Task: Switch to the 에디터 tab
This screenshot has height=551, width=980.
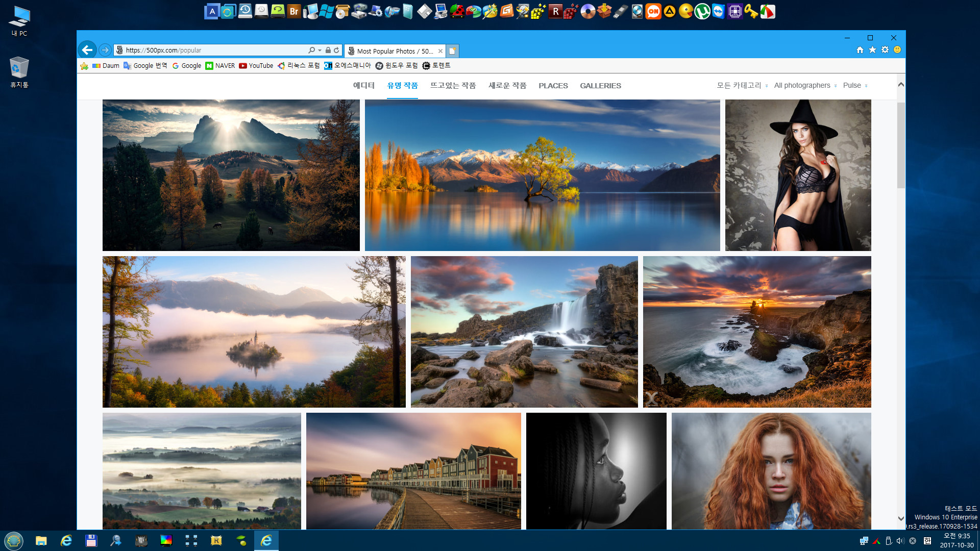Action: pos(364,85)
